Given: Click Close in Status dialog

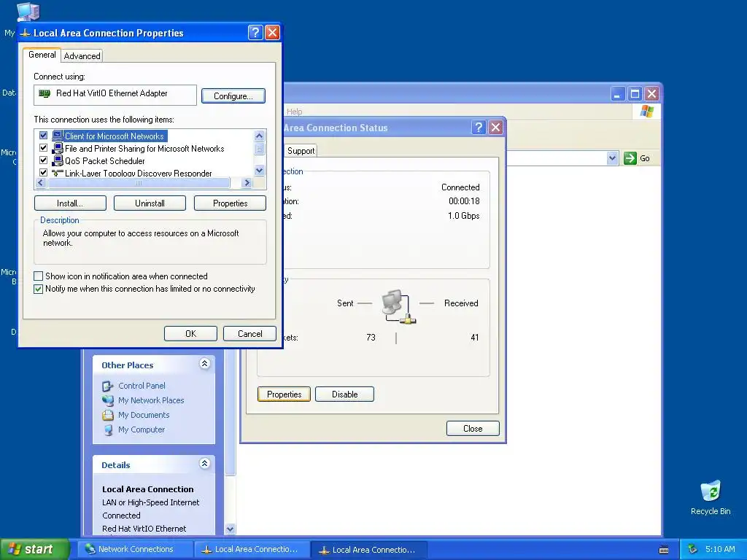Looking at the screenshot, I should coord(473,429).
